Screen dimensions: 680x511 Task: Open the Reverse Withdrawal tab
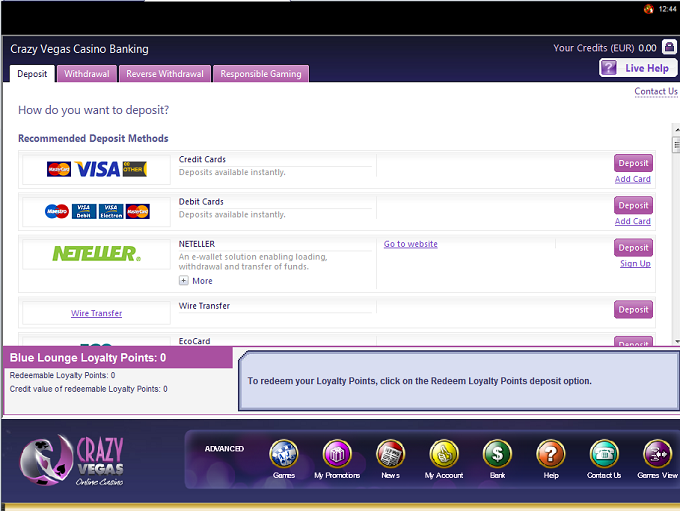point(165,74)
